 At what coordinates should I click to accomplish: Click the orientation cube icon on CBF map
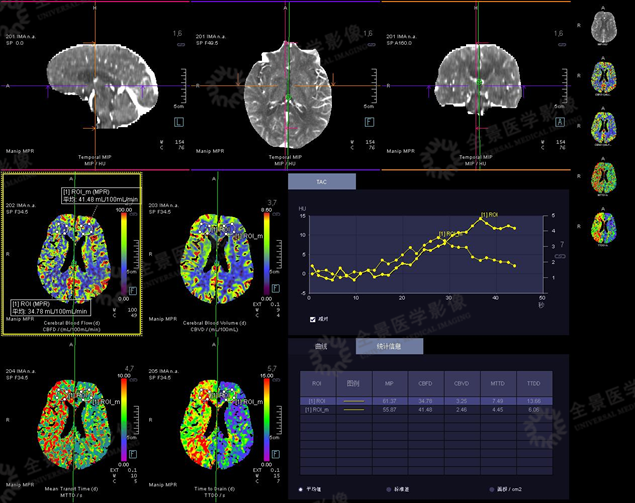click(132, 290)
